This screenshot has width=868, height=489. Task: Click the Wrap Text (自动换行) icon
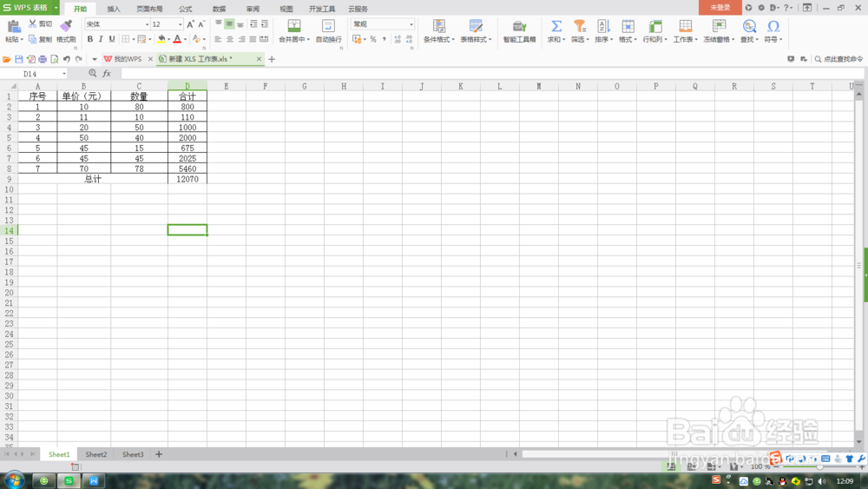coord(328,26)
